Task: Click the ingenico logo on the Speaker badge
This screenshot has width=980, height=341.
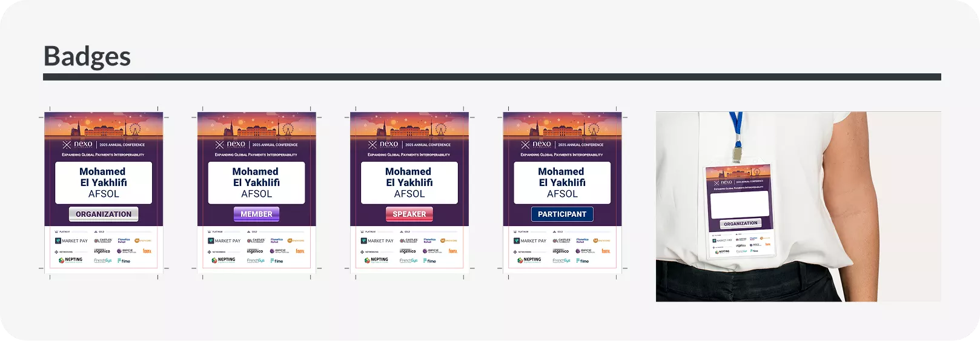Action: (408, 251)
